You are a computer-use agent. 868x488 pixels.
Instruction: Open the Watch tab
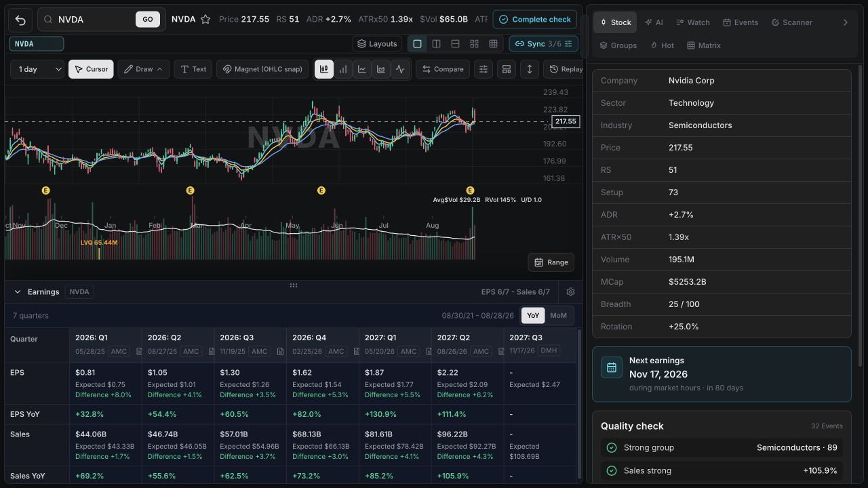pyautogui.click(x=693, y=22)
